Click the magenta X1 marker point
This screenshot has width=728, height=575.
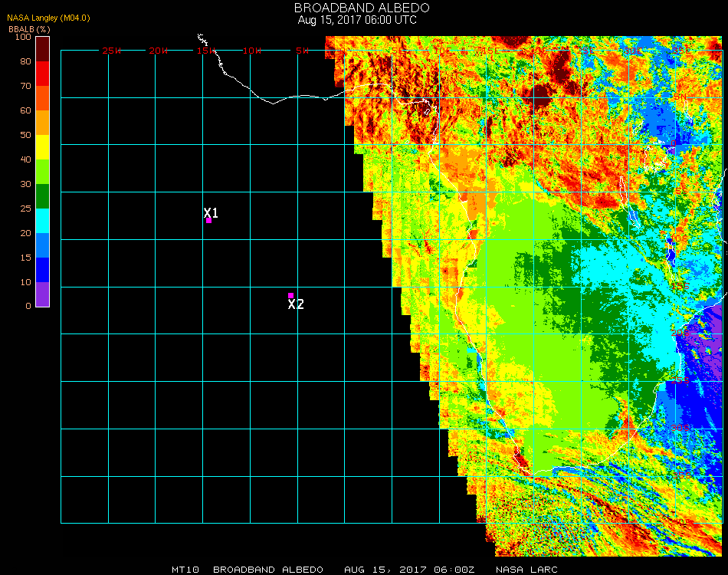208,221
